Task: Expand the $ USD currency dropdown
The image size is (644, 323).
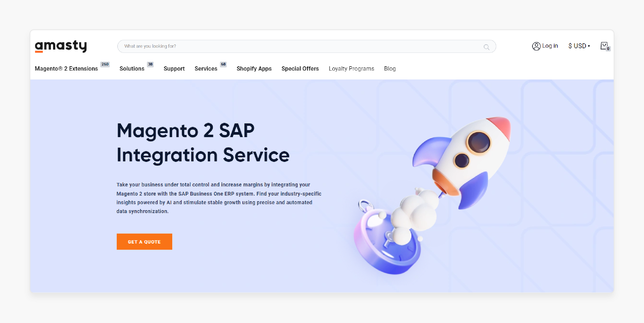Action: point(579,46)
